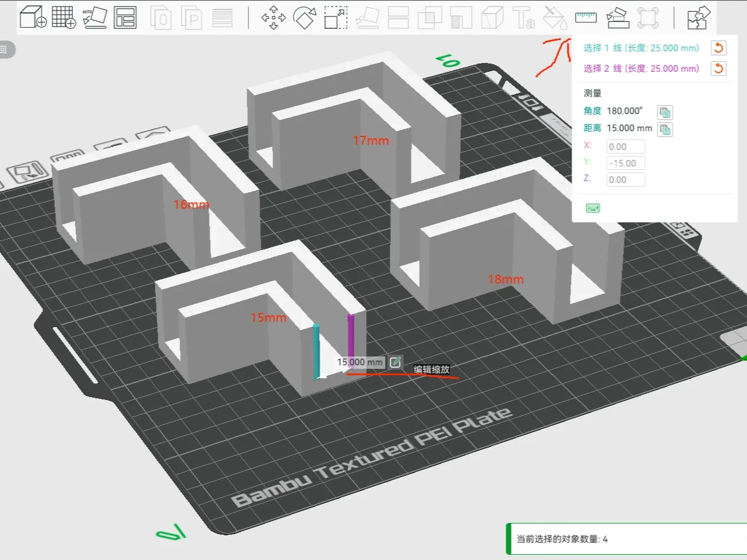The width and height of the screenshot is (747, 560).
Task: Run Auto orient tool
Action: pos(95,17)
